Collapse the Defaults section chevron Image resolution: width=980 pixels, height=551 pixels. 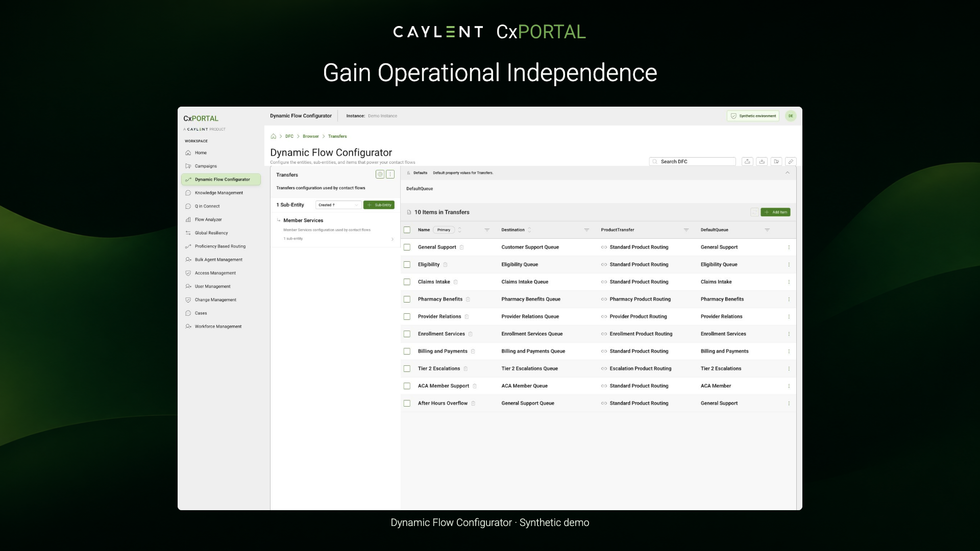788,173
